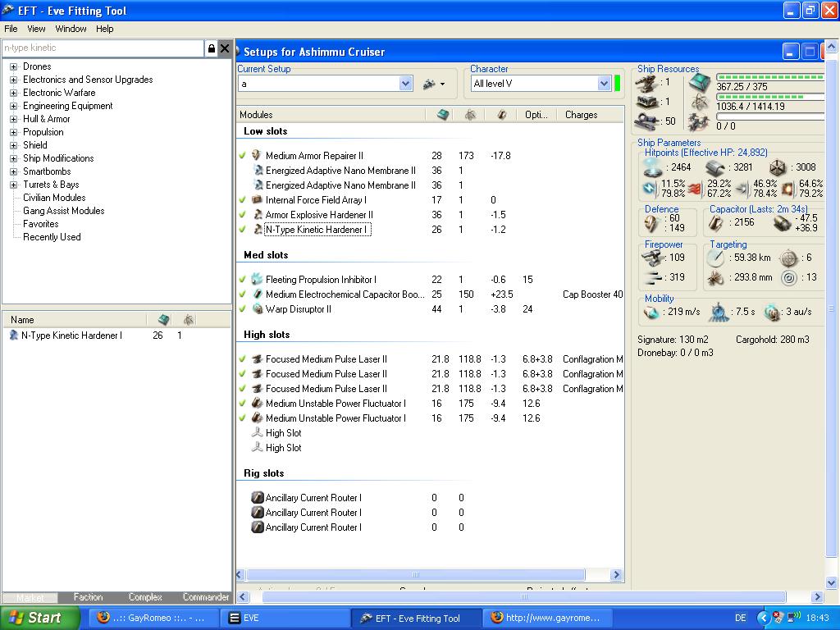Open the ship setup options dropdown arrow
The height and width of the screenshot is (630, 840).
(x=442, y=84)
